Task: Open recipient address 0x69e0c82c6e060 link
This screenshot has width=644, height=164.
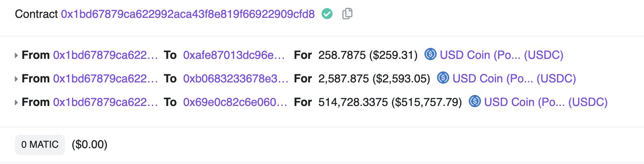Action: [235, 102]
